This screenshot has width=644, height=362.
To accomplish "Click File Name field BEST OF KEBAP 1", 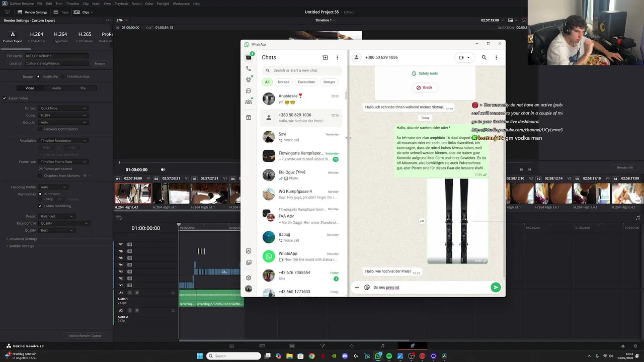I will click(56, 56).
